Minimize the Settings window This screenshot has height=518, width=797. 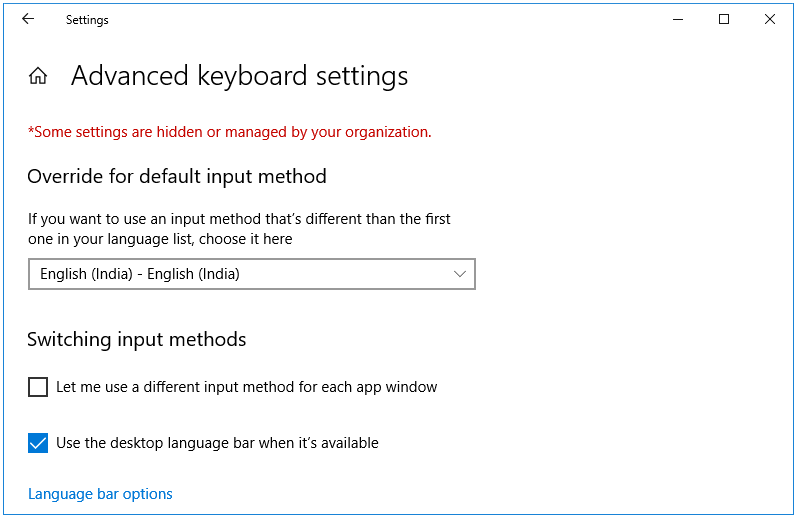coord(678,19)
